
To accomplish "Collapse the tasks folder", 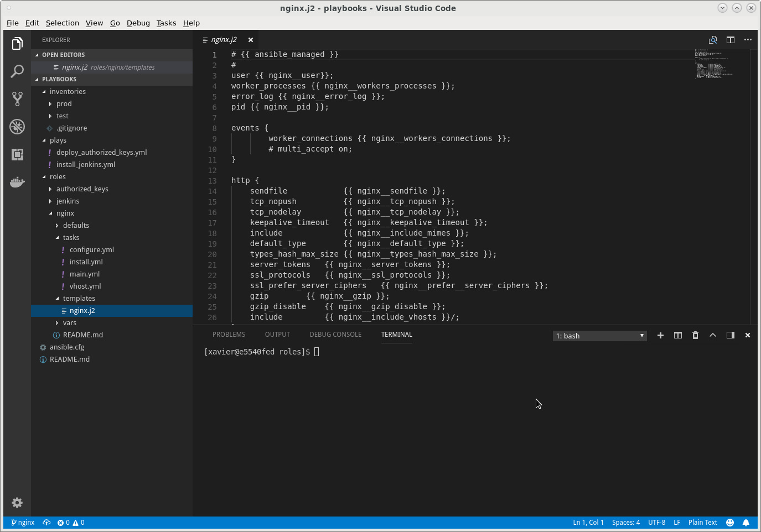I will click(x=112, y=238).
